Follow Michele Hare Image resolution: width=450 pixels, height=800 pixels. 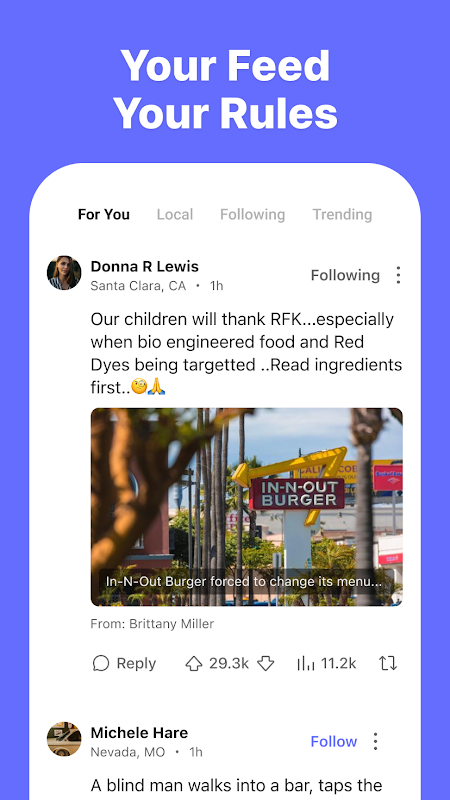[334, 741]
